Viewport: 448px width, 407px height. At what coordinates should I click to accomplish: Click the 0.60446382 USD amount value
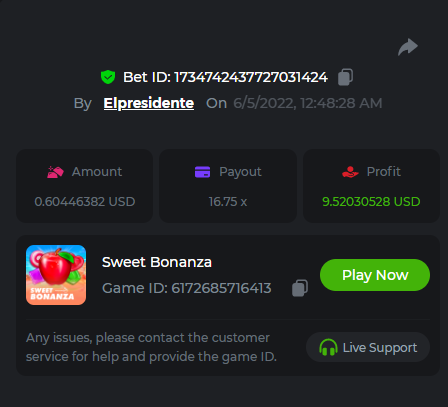(85, 202)
